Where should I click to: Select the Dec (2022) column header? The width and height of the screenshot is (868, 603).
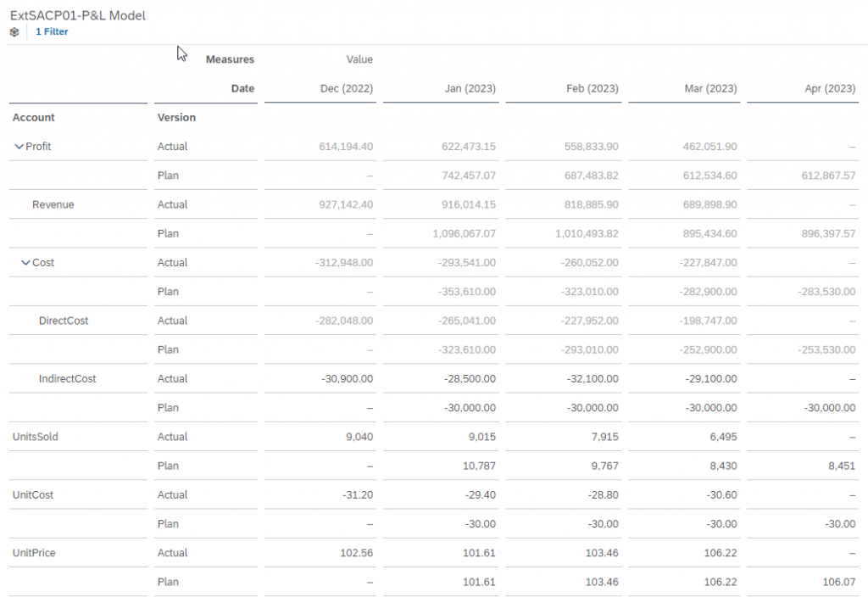347,88
